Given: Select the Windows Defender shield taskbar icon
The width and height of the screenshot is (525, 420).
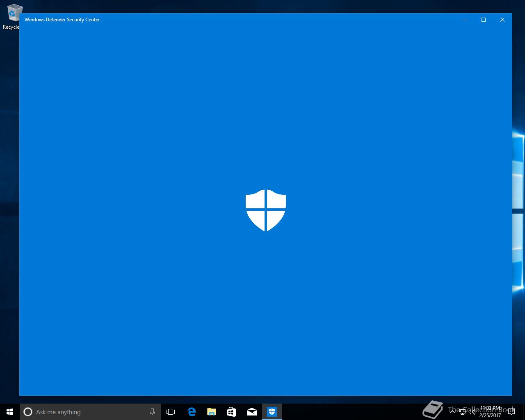Looking at the screenshot, I should pos(272,412).
